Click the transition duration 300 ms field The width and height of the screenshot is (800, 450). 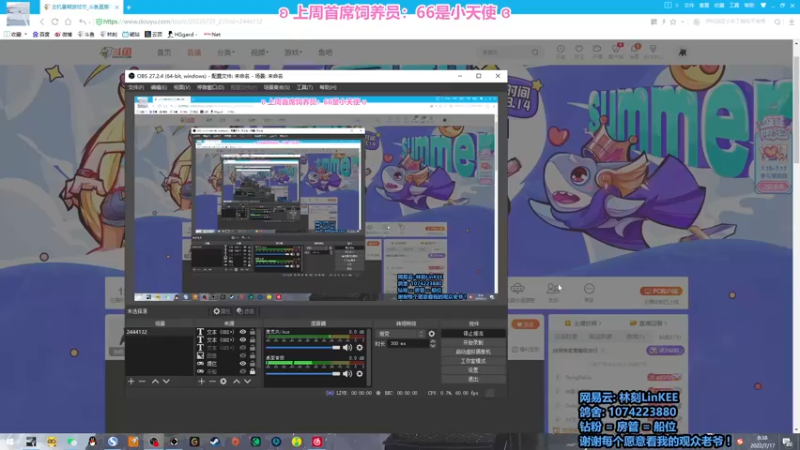tap(408, 344)
